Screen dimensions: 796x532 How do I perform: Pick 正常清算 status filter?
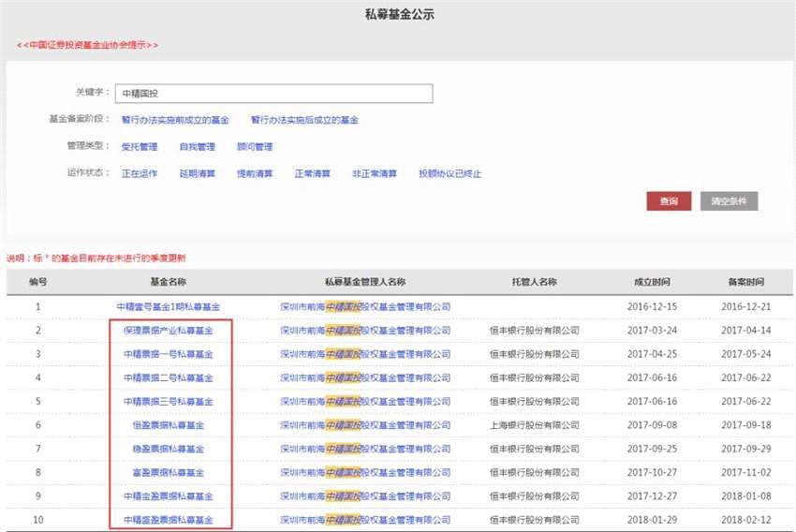312,174
